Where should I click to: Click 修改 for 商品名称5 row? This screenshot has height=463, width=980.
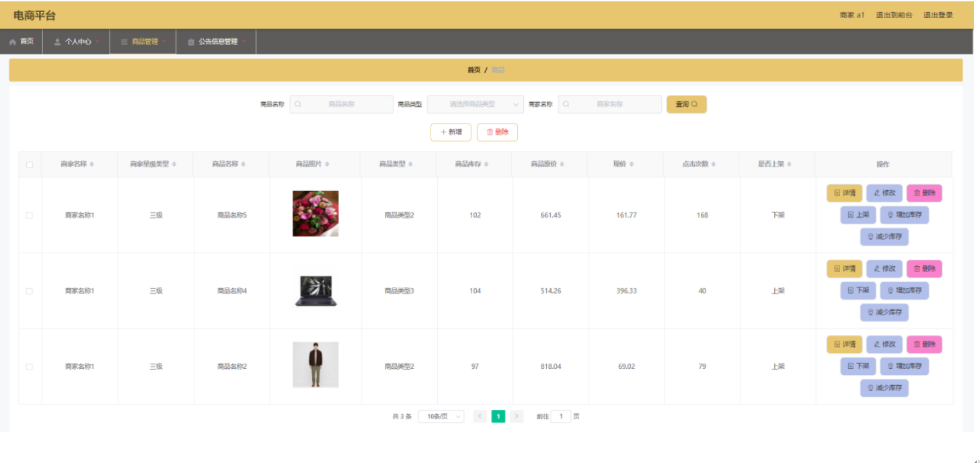coord(884,194)
